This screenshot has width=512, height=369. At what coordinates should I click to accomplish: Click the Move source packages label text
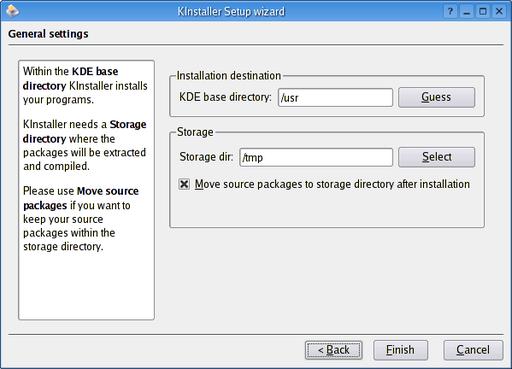(x=332, y=184)
